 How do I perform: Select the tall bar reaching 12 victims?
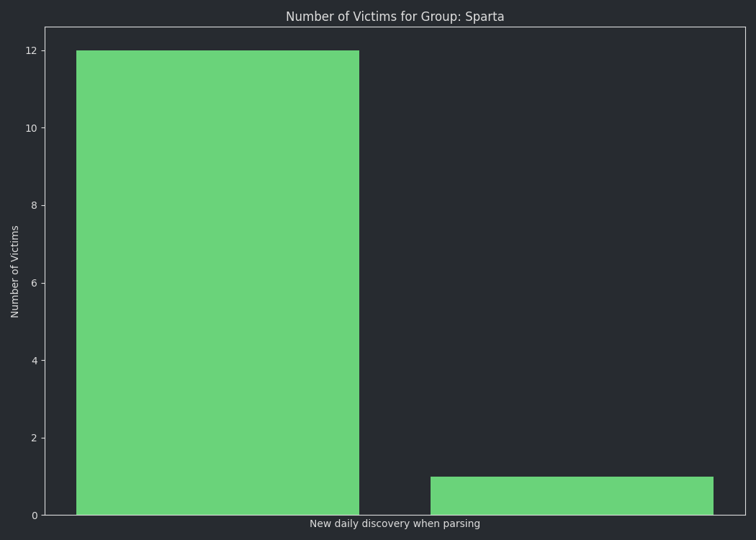pyautogui.click(x=218, y=282)
